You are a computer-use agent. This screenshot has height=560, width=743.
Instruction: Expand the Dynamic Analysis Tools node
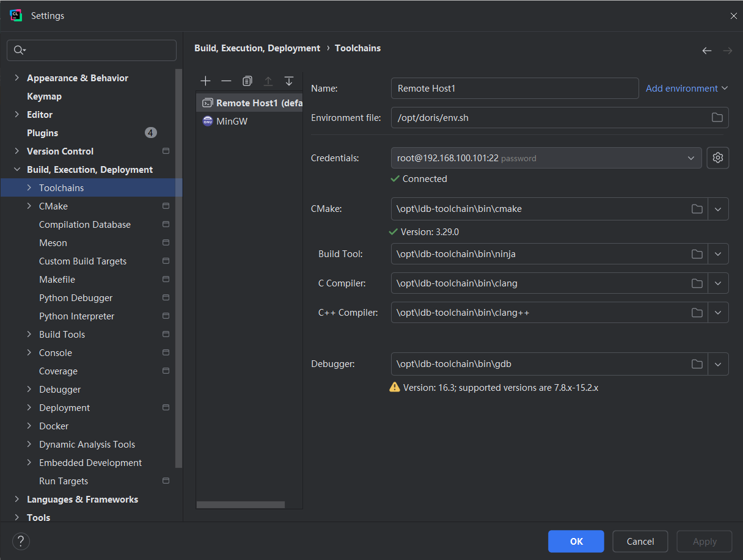[29, 444]
